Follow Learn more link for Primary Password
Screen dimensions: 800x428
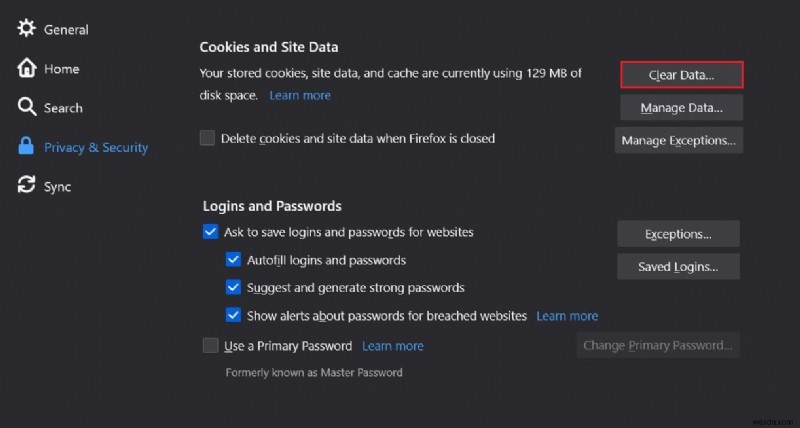pyautogui.click(x=393, y=346)
